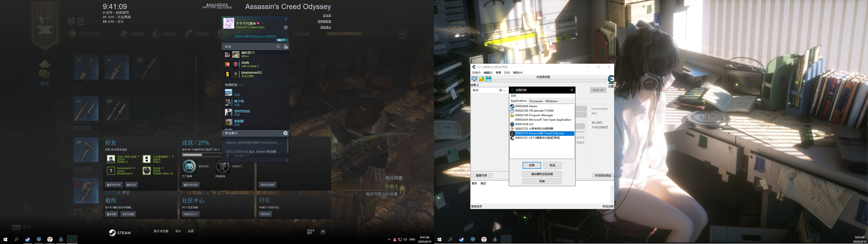The image size is (868, 244).
Task: Select the 00001D28-UU process entry
Action: [542, 124]
